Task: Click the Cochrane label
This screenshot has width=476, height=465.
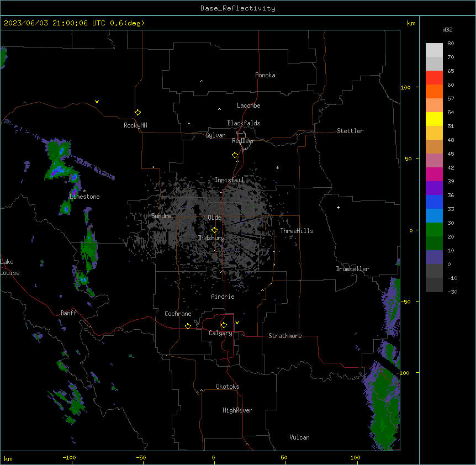Action: [x=178, y=314]
